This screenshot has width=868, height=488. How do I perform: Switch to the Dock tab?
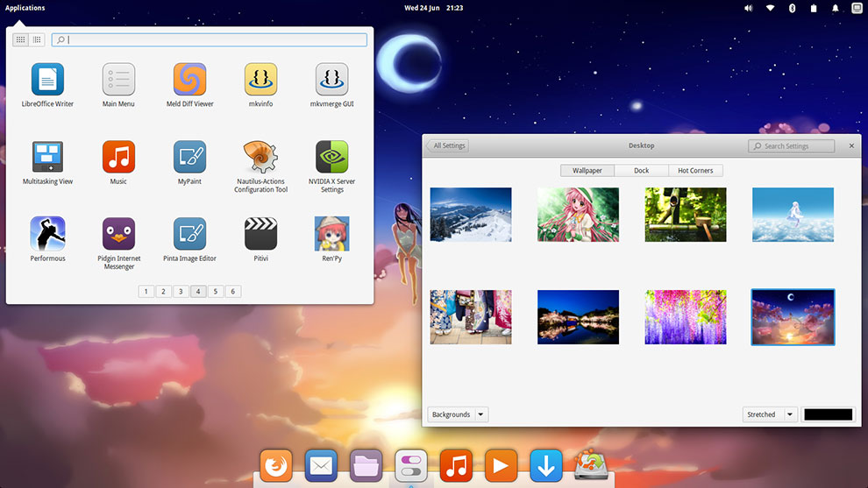641,171
